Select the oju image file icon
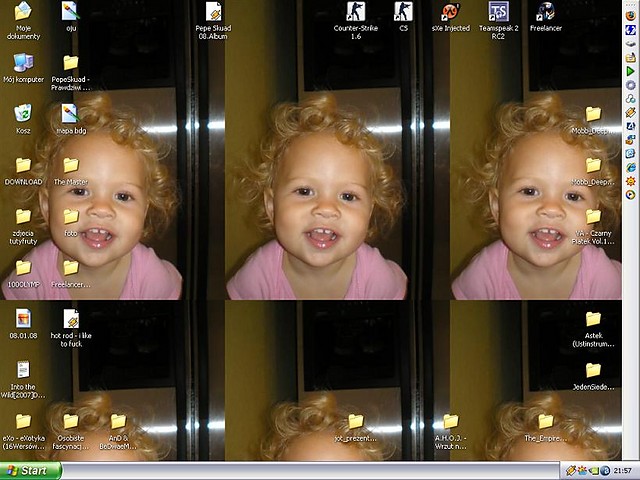640x480 pixels. point(71,17)
